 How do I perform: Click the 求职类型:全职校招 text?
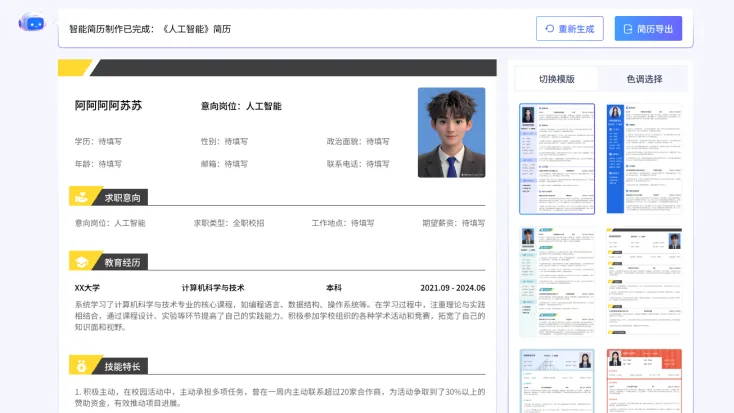click(229, 223)
